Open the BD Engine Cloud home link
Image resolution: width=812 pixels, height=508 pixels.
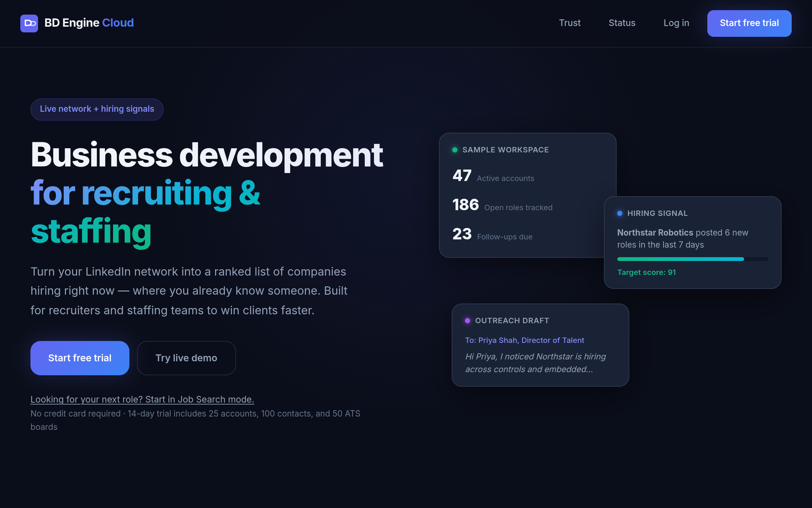[x=77, y=23]
